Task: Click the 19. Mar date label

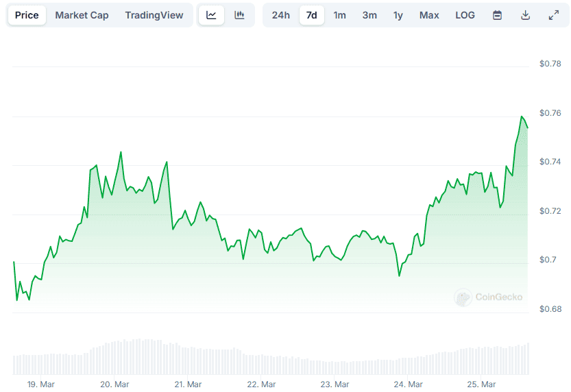Action: click(x=41, y=384)
